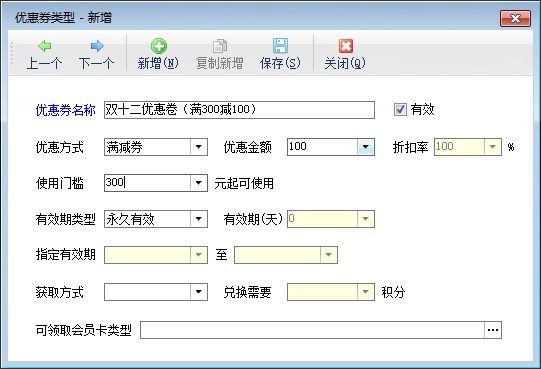Open the 兑换需要 积分 dropdown arrow
This screenshot has width=541, height=369.
366,292
